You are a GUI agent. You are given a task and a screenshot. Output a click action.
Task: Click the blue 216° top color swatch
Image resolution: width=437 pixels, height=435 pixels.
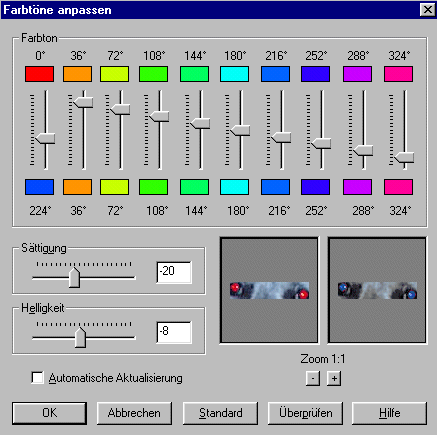275,74
